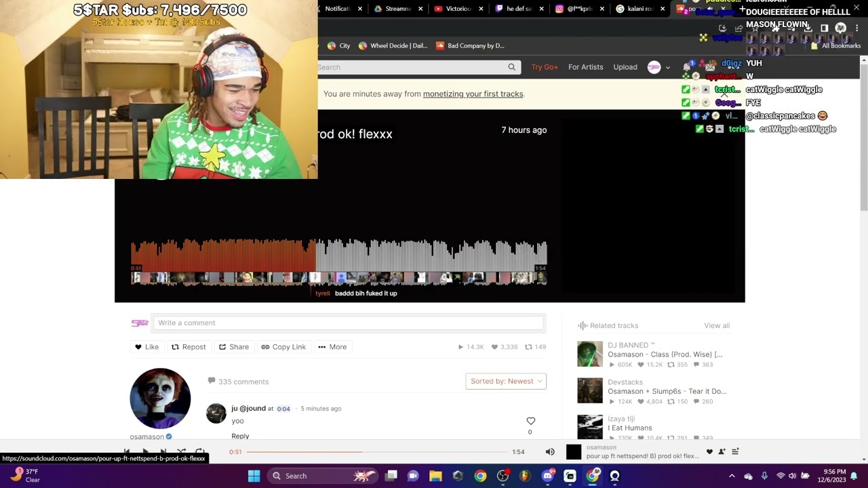The height and width of the screenshot is (488, 868).
Task: Click the Share button for the track
Action: [x=234, y=347]
